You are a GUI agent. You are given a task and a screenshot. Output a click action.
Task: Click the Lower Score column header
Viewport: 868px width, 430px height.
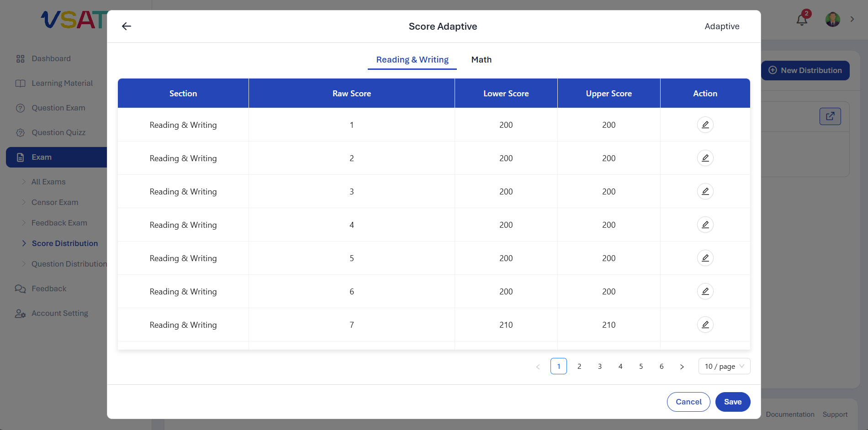[506, 93]
